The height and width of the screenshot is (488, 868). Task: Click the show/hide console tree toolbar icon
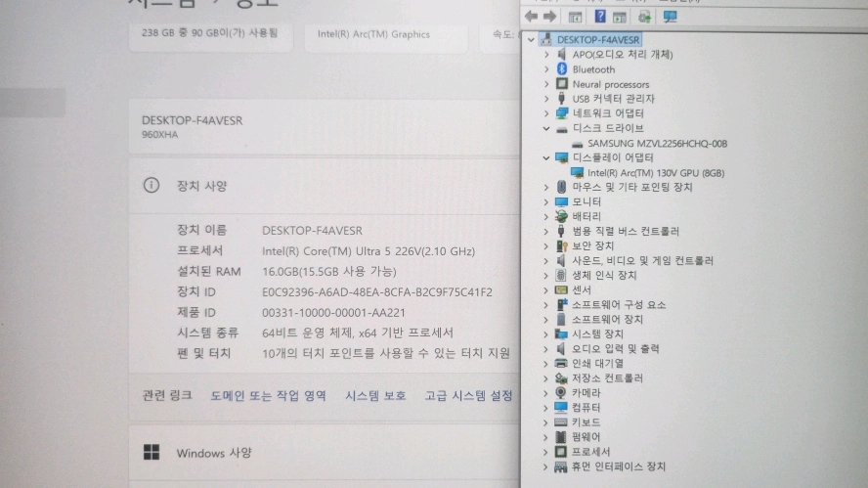click(x=575, y=18)
